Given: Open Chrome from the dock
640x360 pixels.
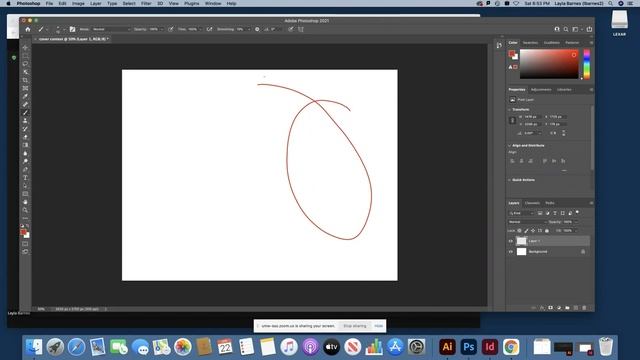Looking at the screenshot, I should [511, 347].
